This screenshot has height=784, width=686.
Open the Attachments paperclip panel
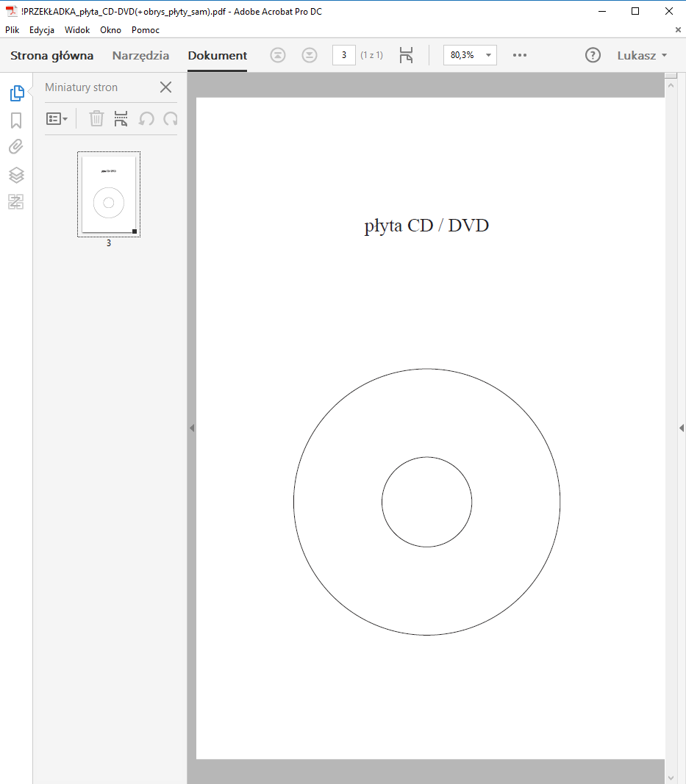(16, 147)
